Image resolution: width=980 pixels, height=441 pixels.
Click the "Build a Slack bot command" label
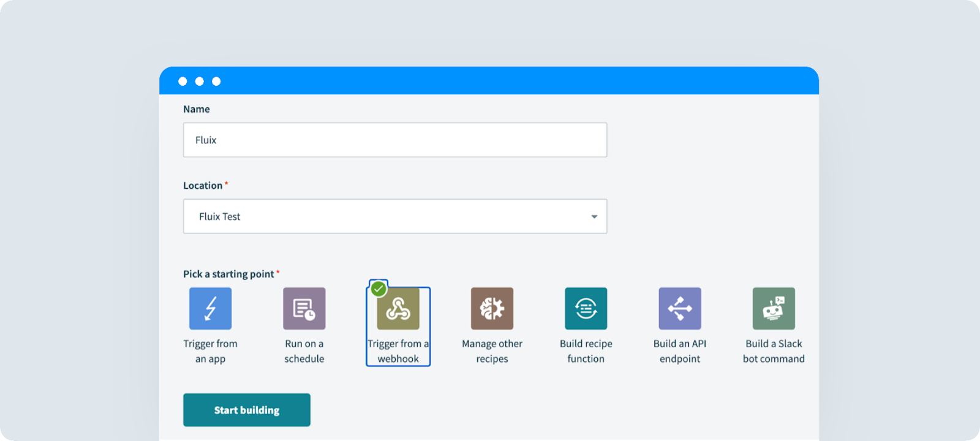coord(774,351)
